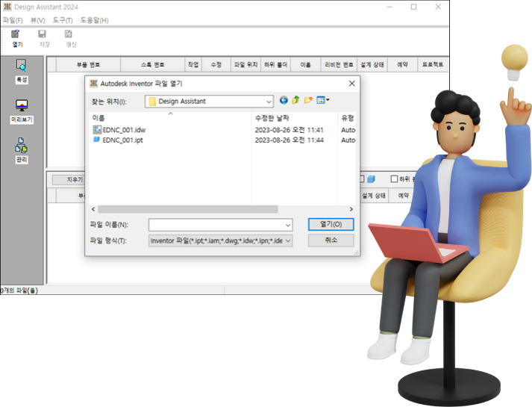The width and height of the screenshot is (532, 407).
Task: Go up one folder level icon
Action: click(x=295, y=100)
